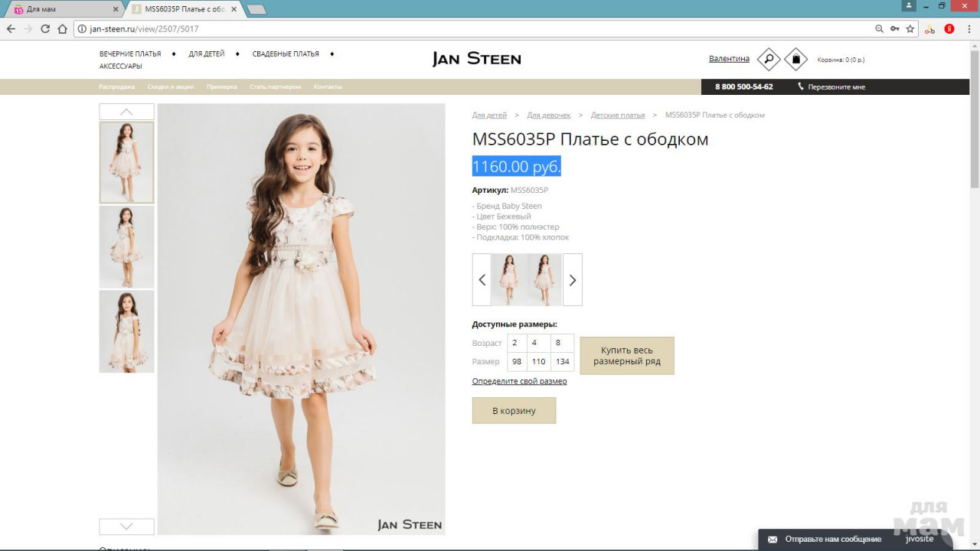980x551 pixels.
Task: Open the Вечерние платья menu
Action: 130,54
